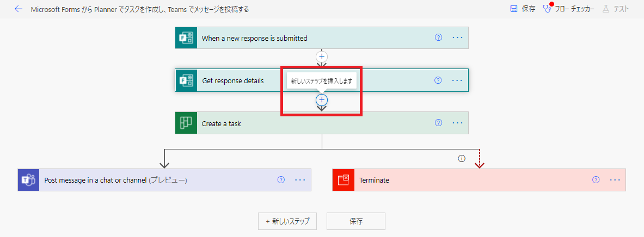Click the red Terminate step icon

click(343, 179)
